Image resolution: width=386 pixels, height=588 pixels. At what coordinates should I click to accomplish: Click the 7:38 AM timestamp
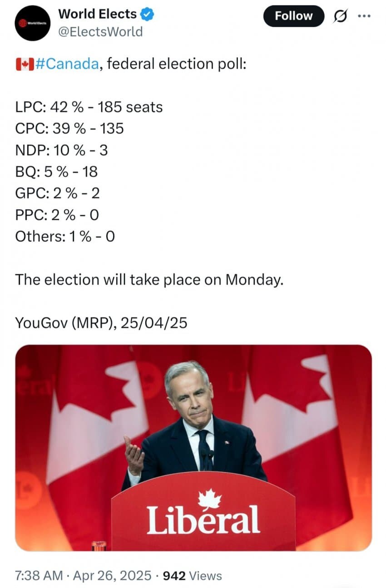(39, 576)
